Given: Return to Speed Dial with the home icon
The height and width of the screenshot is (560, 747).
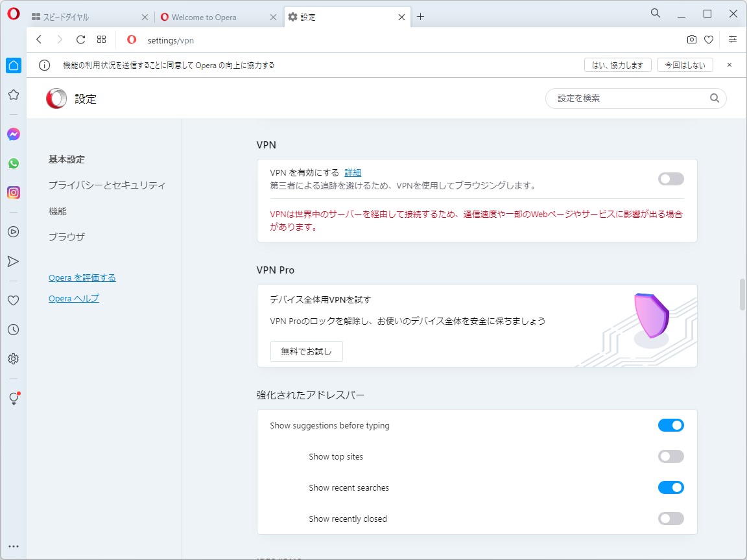Looking at the screenshot, I should pyautogui.click(x=13, y=65).
